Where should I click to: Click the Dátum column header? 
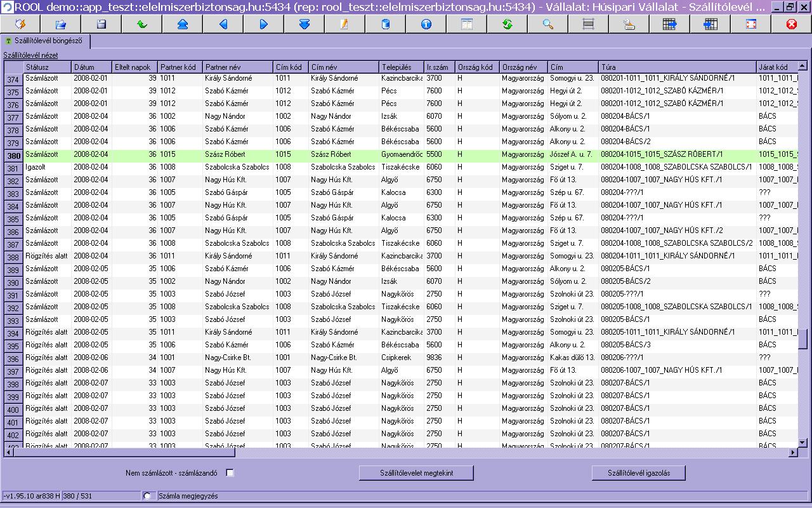pyautogui.click(x=91, y=67)
